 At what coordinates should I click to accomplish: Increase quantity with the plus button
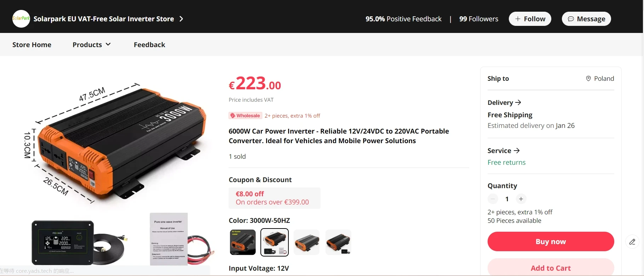coord(521,199)
